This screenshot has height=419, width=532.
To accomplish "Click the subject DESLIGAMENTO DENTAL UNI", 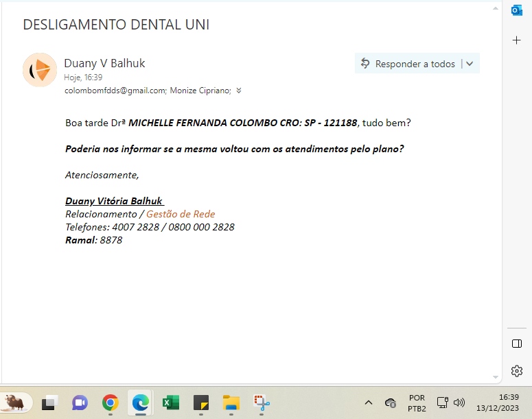I will 116,25.
